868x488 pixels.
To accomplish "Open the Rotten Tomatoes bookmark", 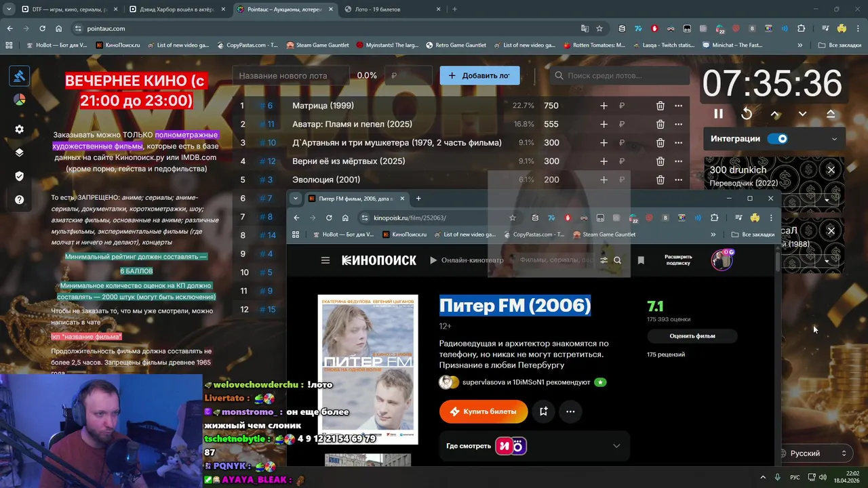I will pyautogui.click(x=595, y=45).
